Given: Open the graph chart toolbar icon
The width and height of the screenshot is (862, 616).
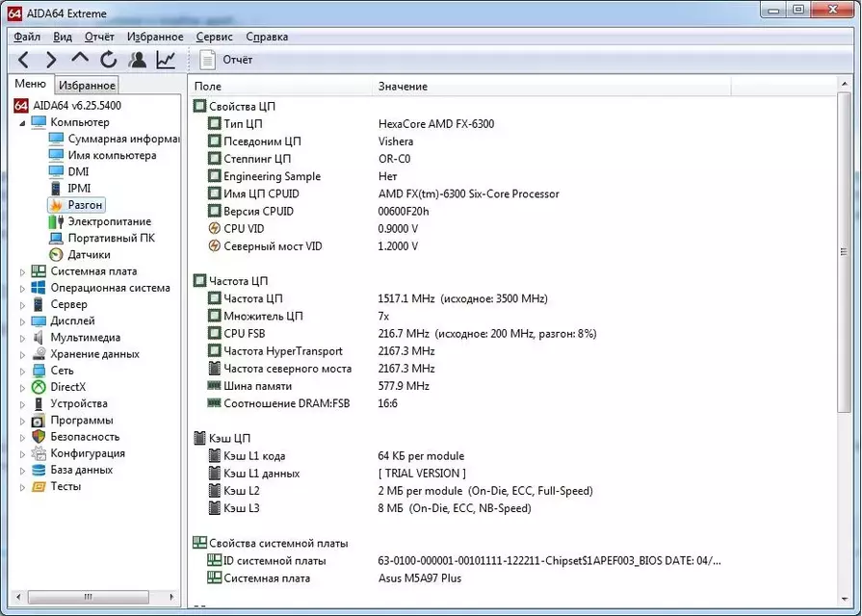Looking at the screenshot, I should point(166,60).
